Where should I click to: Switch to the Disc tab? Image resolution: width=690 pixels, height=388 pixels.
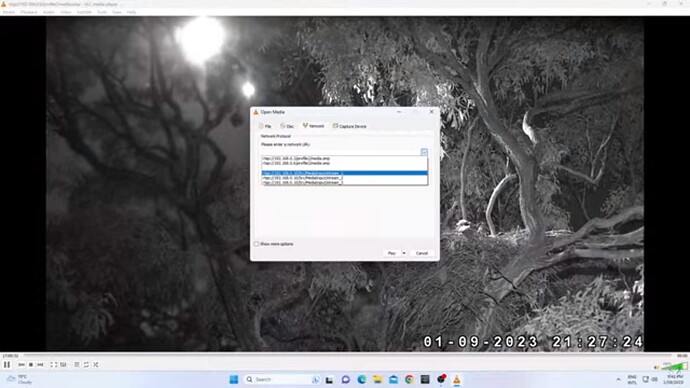coord(287,126)
